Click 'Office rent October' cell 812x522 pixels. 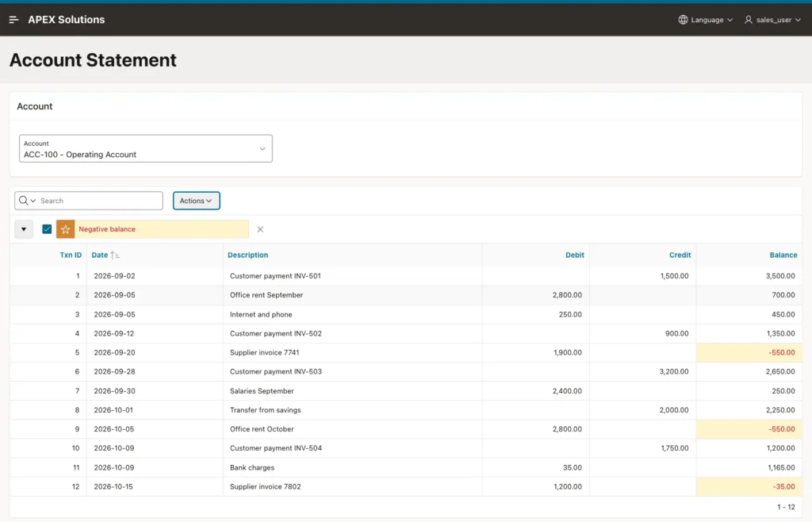point(262,429)
